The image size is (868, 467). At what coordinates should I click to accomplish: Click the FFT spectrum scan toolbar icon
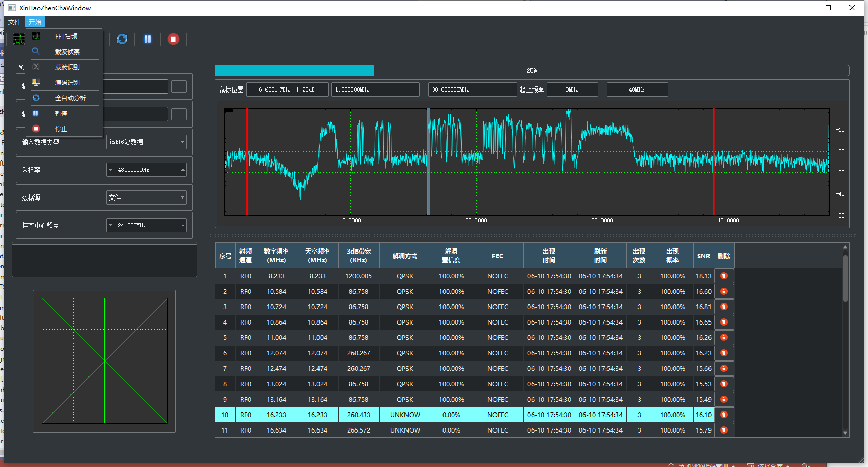[x=19, y=39]
